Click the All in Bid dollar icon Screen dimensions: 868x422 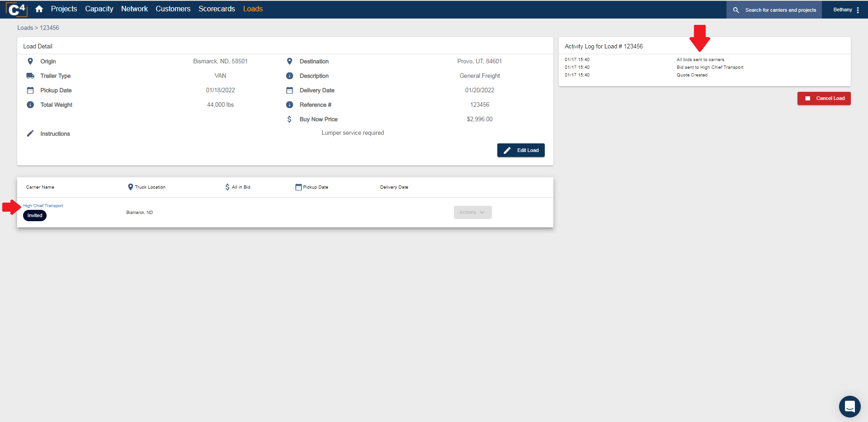(x=228, y=187)
